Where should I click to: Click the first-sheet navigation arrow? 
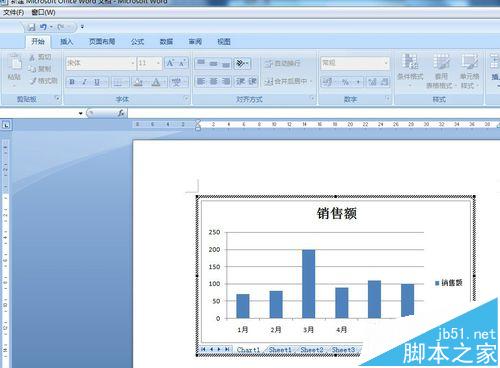point(203,349)
